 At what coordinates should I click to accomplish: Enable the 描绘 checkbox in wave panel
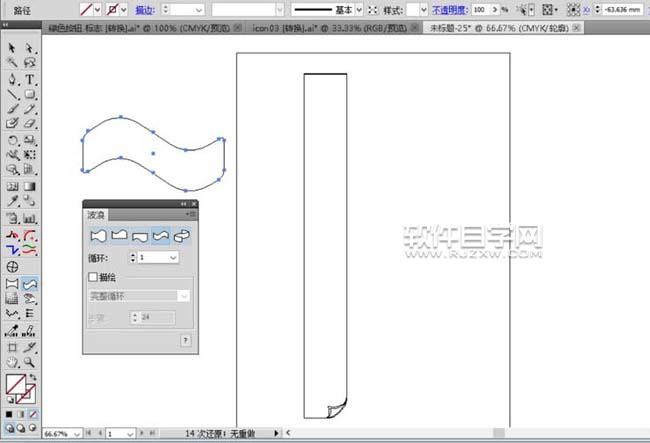point(93,277)
